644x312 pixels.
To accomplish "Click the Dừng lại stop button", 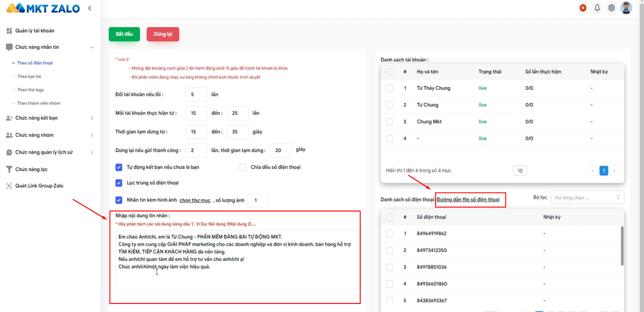I will point(163,34).
